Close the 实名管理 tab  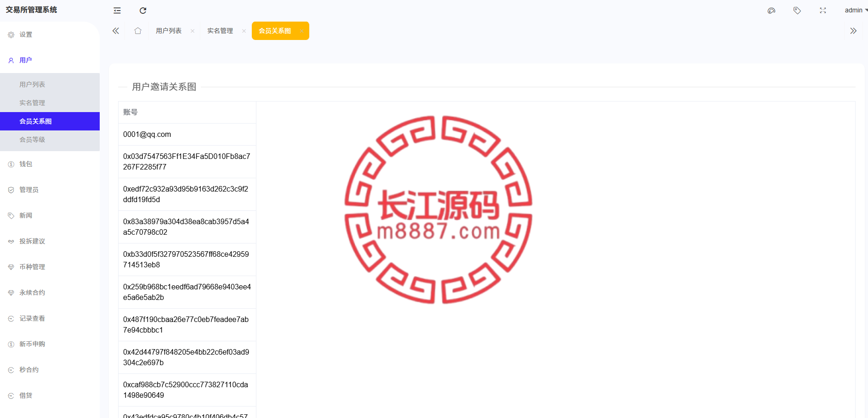click(x=244, y=31)
